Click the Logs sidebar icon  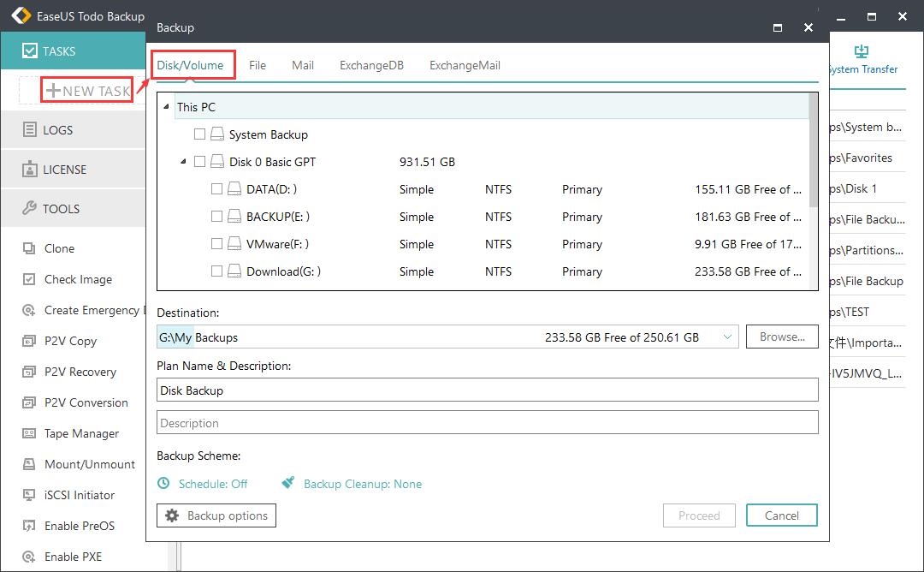click(x=29, y=130)
